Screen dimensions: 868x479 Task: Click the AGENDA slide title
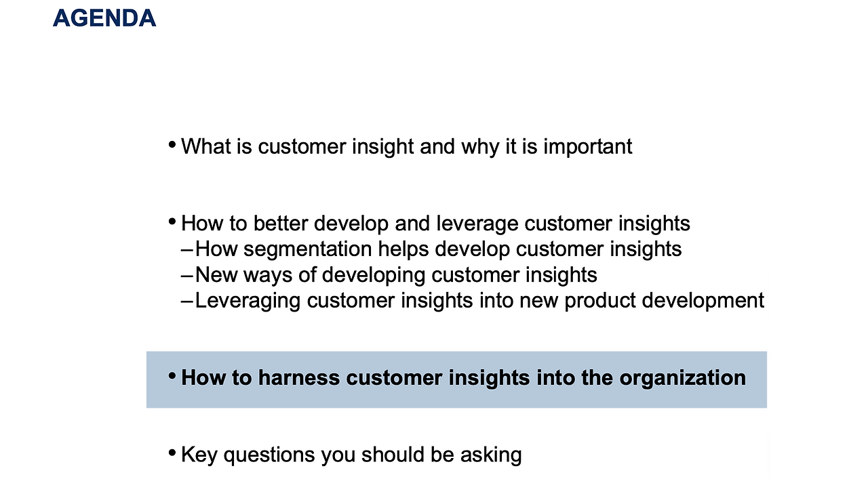tap(104, 18)
